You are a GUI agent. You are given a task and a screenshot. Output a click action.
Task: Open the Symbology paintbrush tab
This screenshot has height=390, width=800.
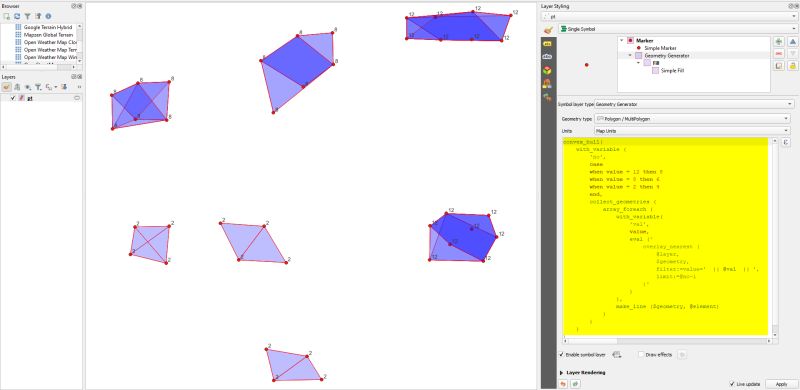click(x=548, y=30)
